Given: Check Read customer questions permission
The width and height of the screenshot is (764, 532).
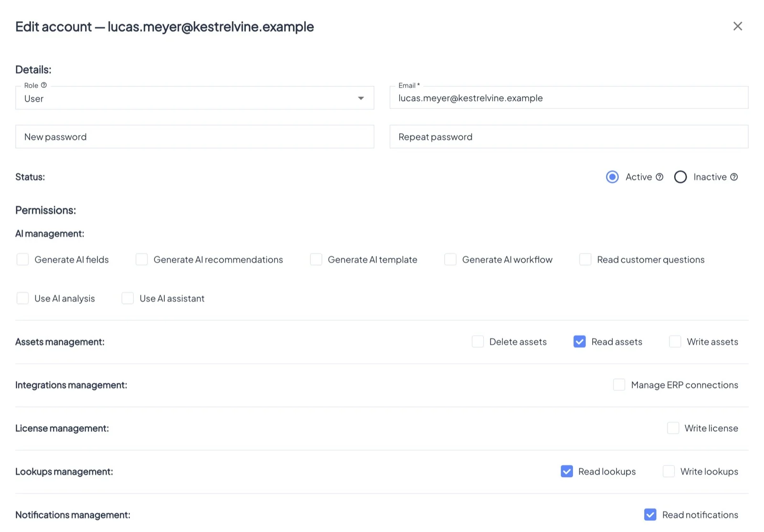Looking at the screenshot, I should (x=585, y=259).
